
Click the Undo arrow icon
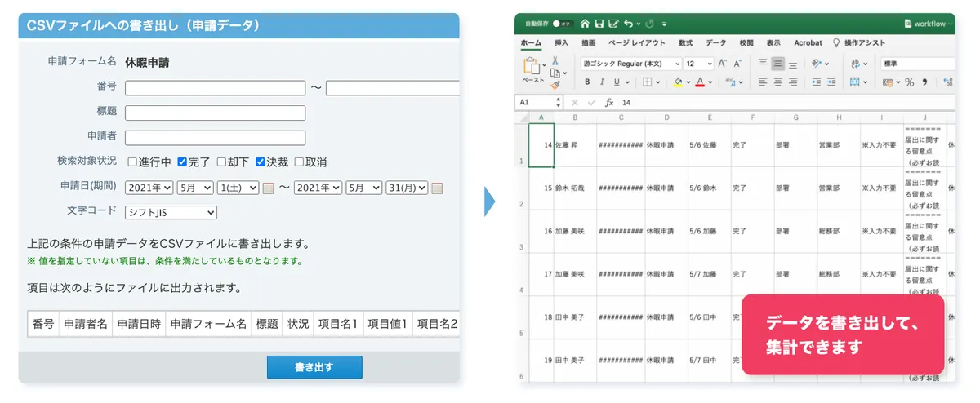coord(627,24)
